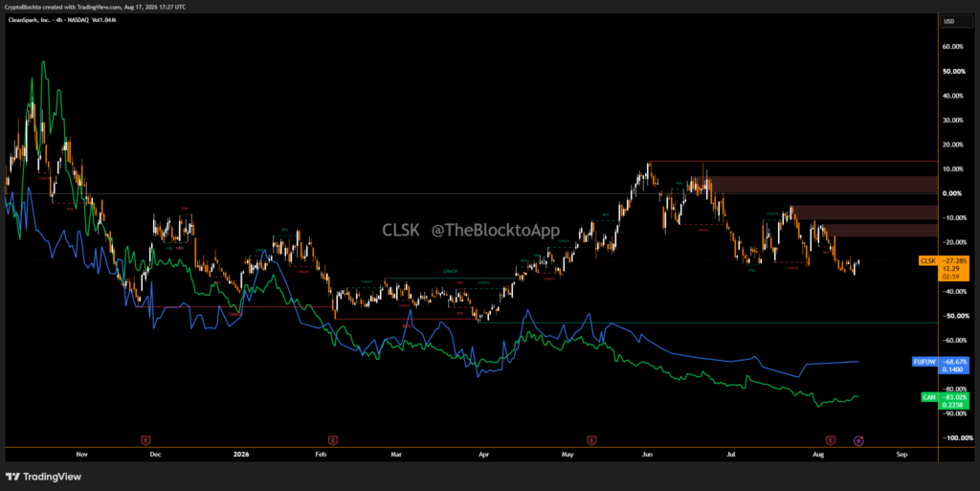Click Apr on the time axis
Viewport: 980px width, 491px height.
(x=483, y=454)
